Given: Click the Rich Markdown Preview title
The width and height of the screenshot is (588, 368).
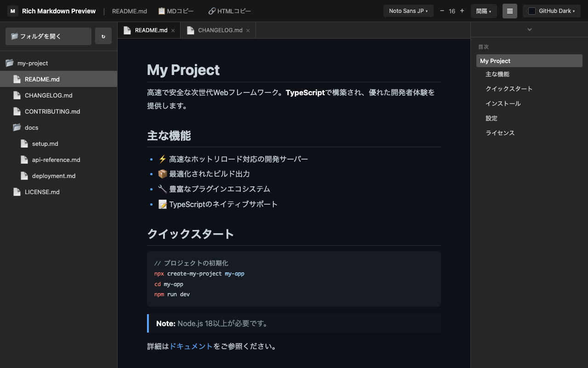Looking at the screenshot, I should (59, 11).
